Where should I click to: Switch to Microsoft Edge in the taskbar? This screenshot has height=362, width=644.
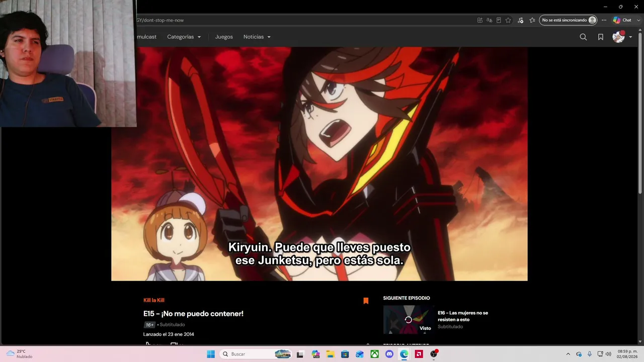click(404, 354)
